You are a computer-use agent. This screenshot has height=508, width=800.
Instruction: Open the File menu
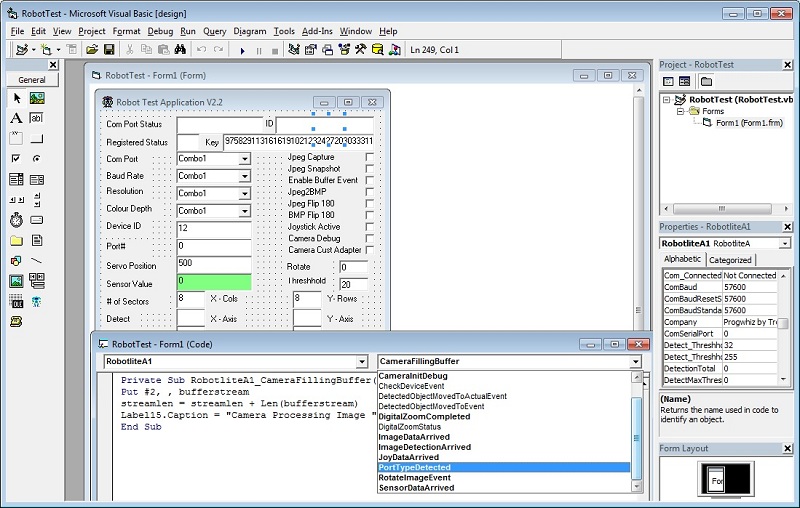tap(17, 31)
